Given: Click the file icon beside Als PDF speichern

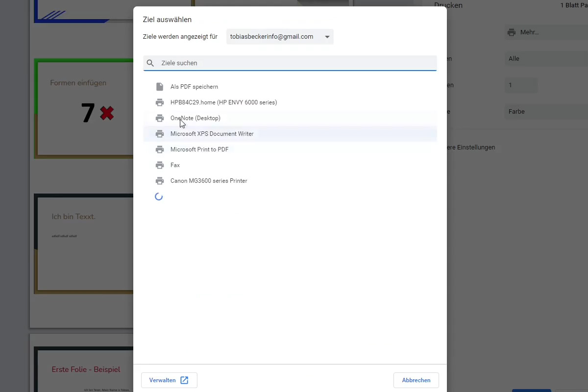Looking at the screenshot, I should 159,87.
